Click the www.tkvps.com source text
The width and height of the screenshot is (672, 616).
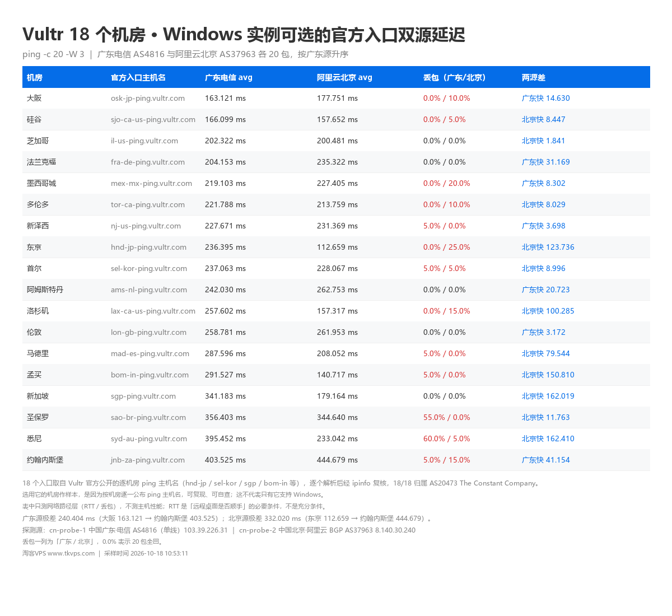point(71,553)
